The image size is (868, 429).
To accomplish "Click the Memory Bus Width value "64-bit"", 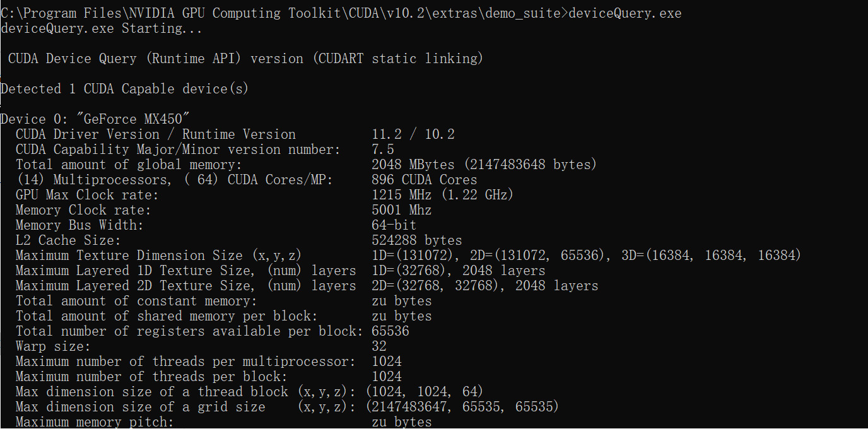I will [394, 225].
